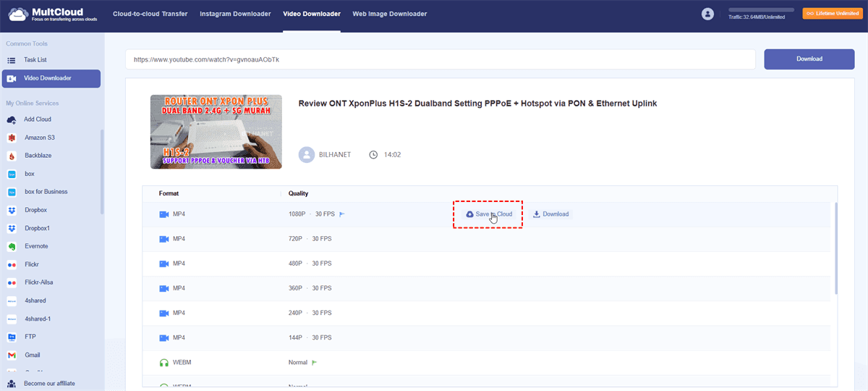Click the traffic usage progress bar
The image size is (868, 391).
761,10
